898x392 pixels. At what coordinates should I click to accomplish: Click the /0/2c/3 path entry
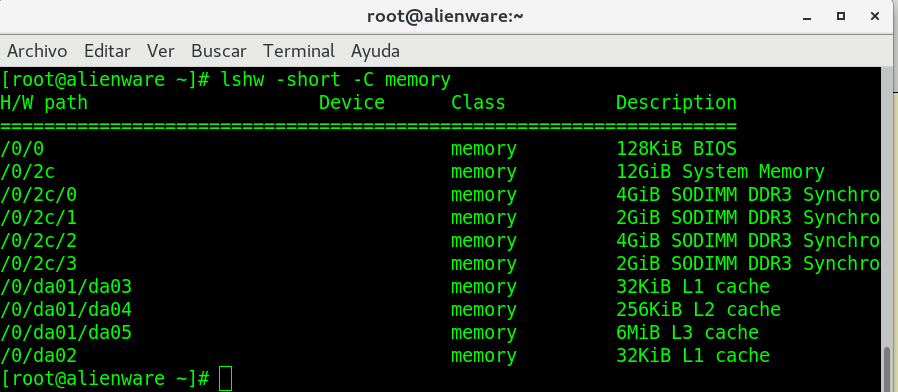click(x=38, y=264)
